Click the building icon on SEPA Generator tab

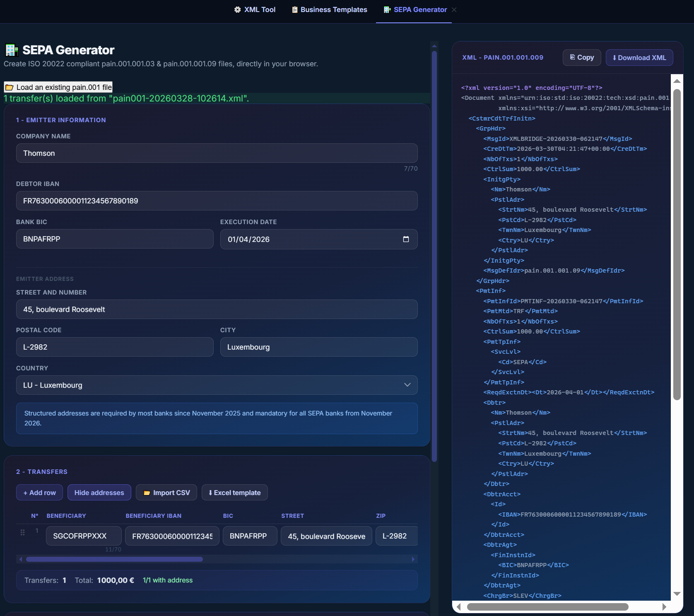click(387, 10)
